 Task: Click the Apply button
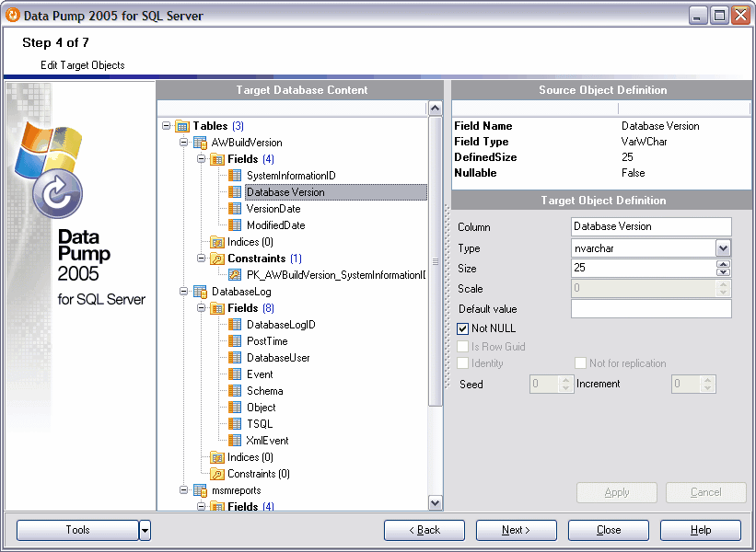click(x=617, y=493)
